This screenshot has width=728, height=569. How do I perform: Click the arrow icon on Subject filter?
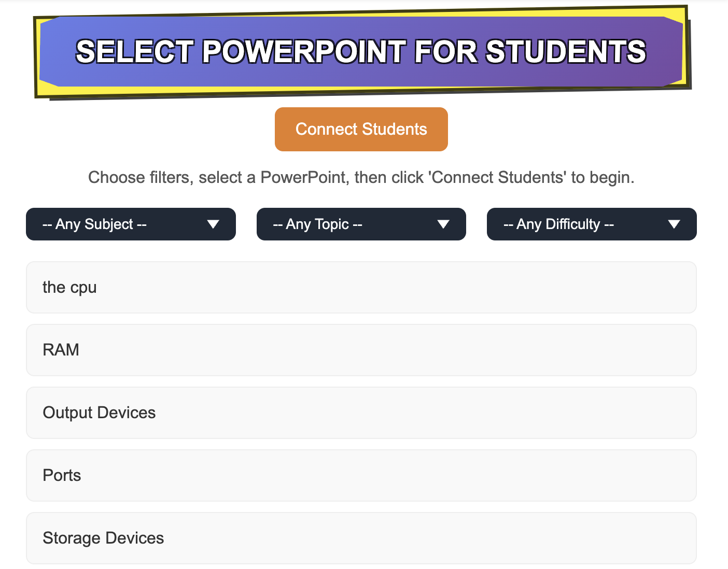213,224
